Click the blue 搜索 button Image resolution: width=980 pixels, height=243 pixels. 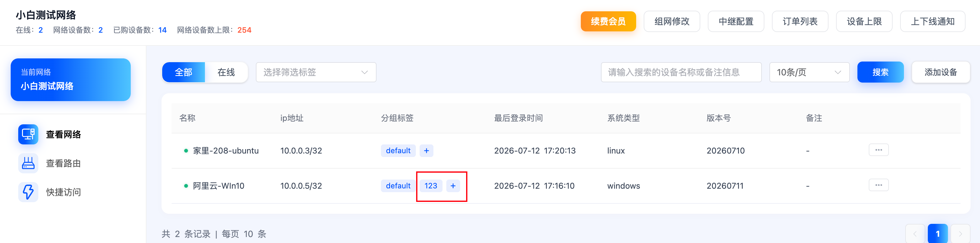pos(880,72)
